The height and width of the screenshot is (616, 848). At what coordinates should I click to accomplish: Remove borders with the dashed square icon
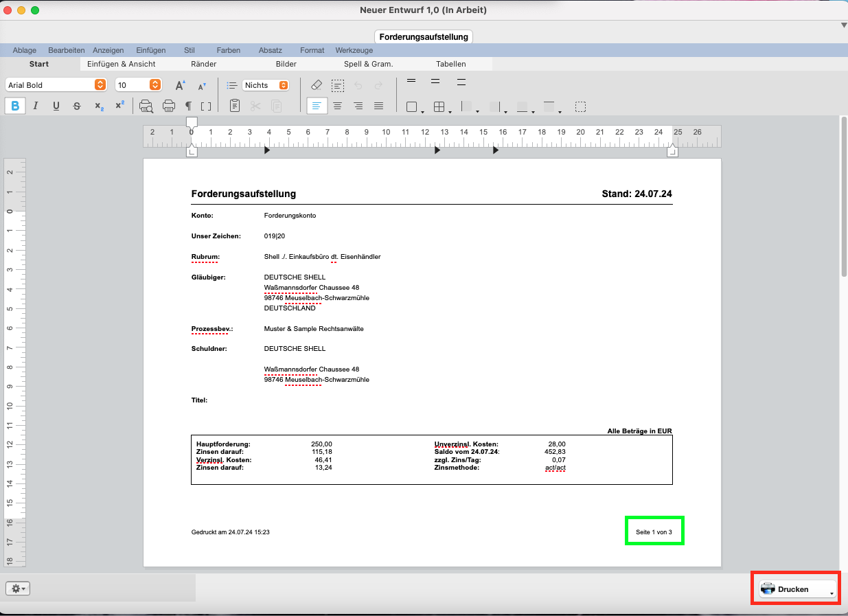pyautogui.click(x=581, y=107)
